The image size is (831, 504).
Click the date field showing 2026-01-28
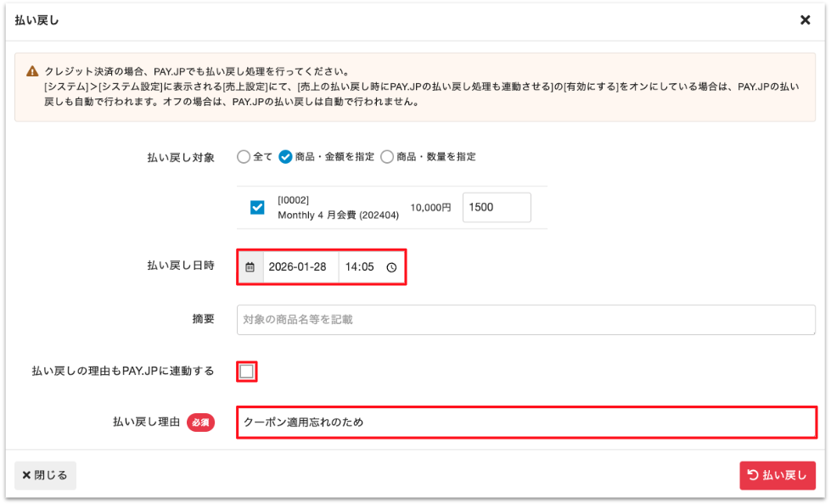pyautogui.click(x=300, y=266)
